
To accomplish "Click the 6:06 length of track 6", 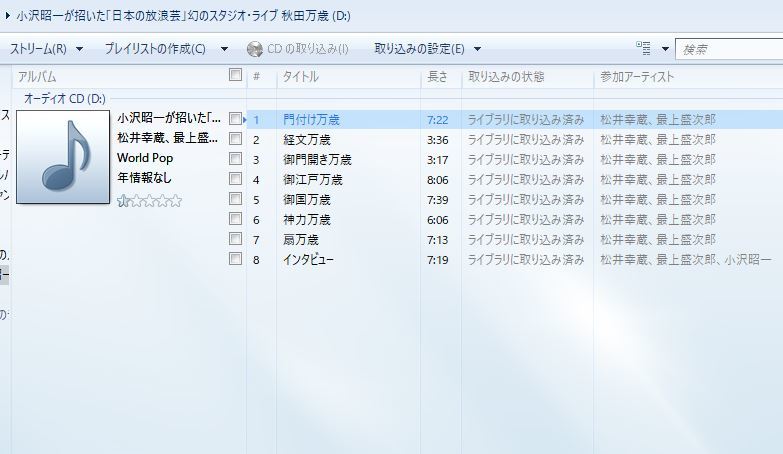I will point(437,220).
